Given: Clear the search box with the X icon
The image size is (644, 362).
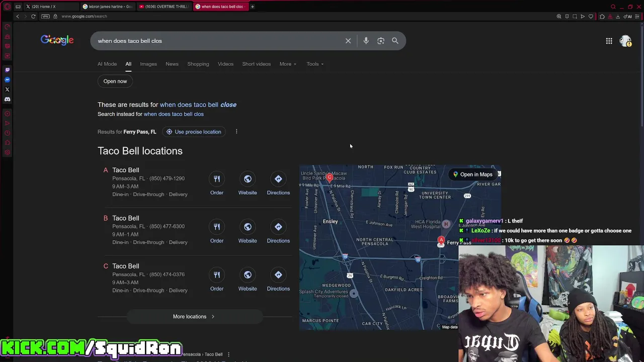Looking at the screenshot, I should coord(348,41).
